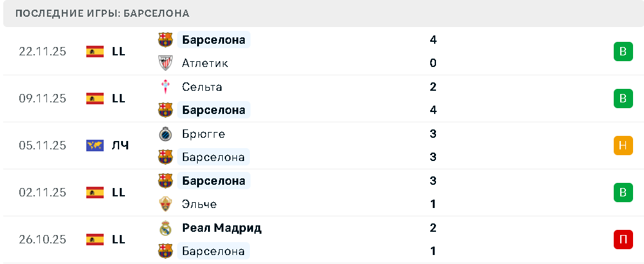Viewport: 644px width, 264px height.
Task: Click the red loss badge for 26.10.25
Action: click(622, 240)
